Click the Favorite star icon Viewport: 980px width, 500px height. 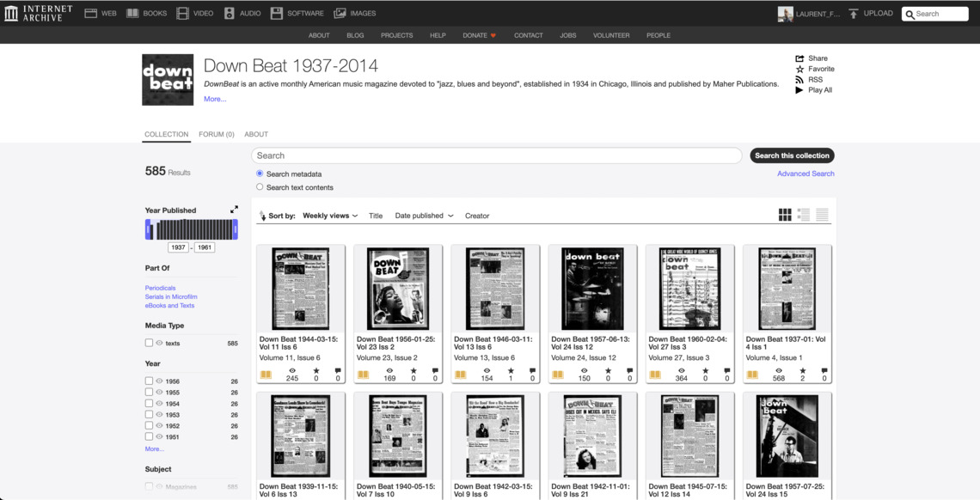coord(799,69)
